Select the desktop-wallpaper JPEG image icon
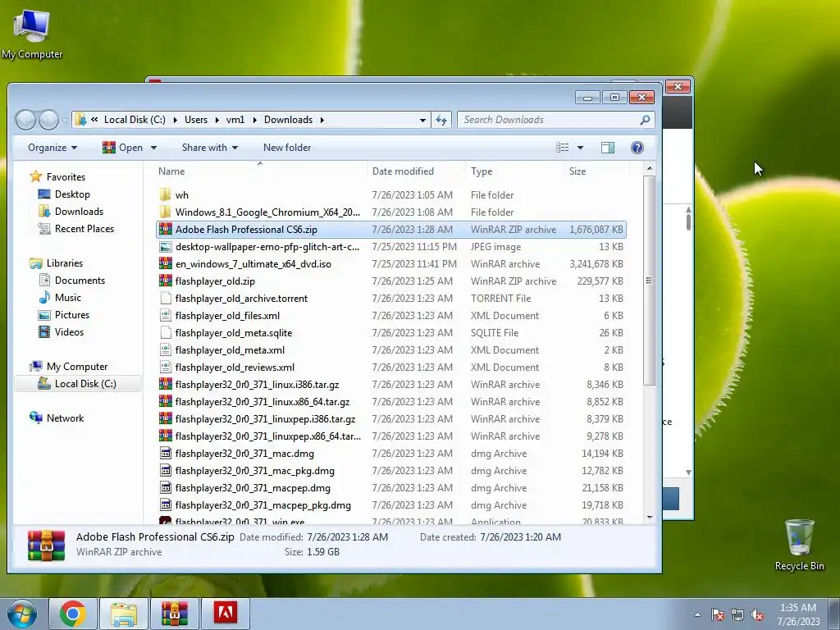 click(166, 246)
